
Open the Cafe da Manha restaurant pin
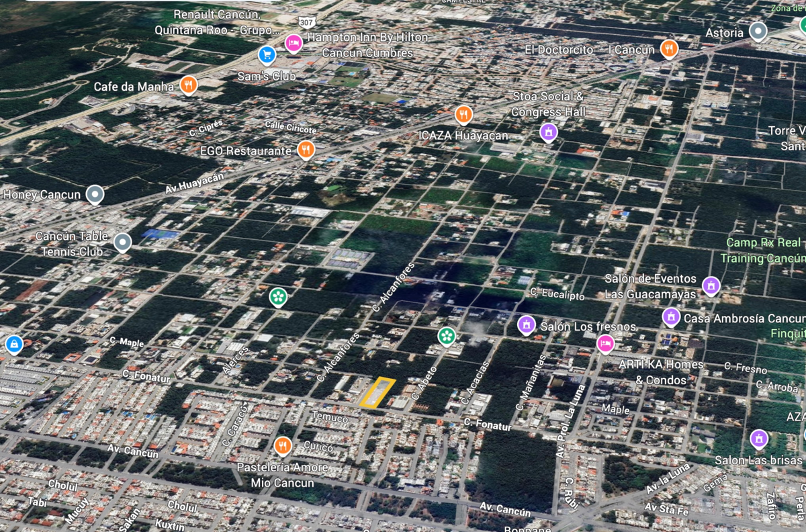click(189, 85)
